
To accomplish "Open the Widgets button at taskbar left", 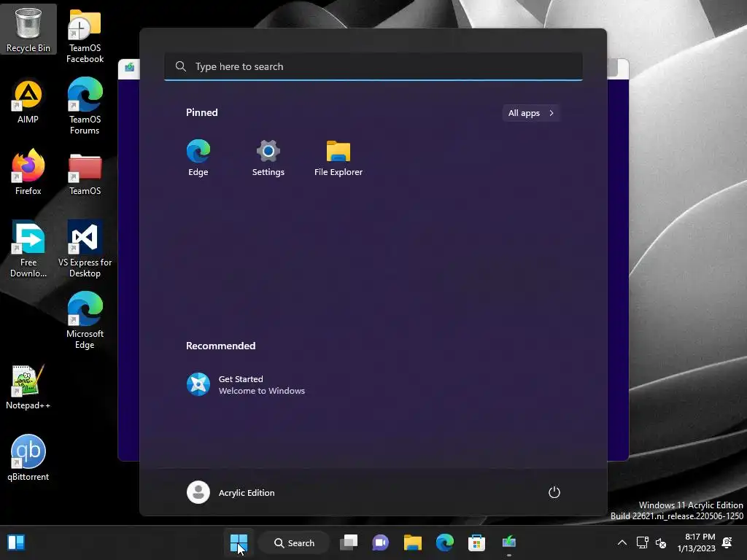I will (16, 542).
